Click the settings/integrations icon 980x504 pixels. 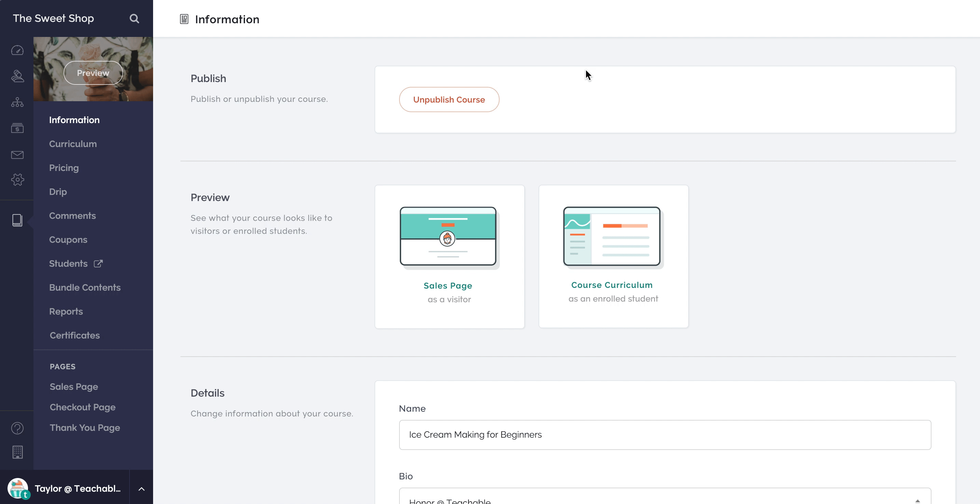(x=17, y=180)
